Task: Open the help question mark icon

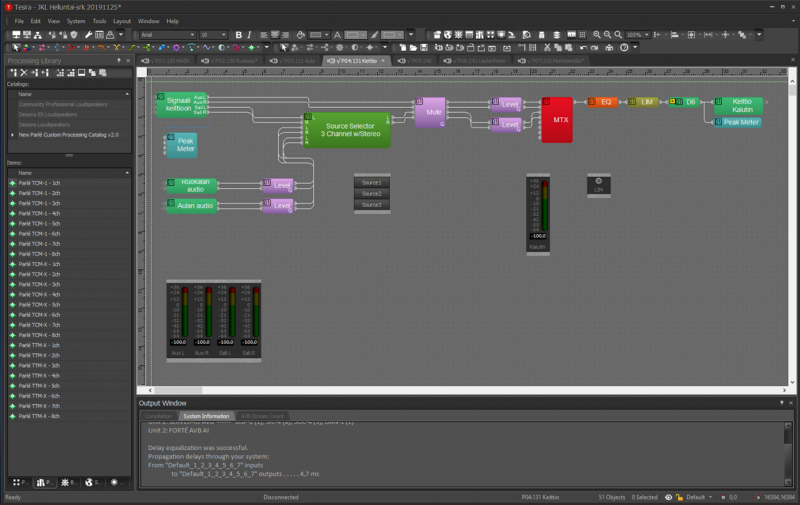Action: [624, 47]
